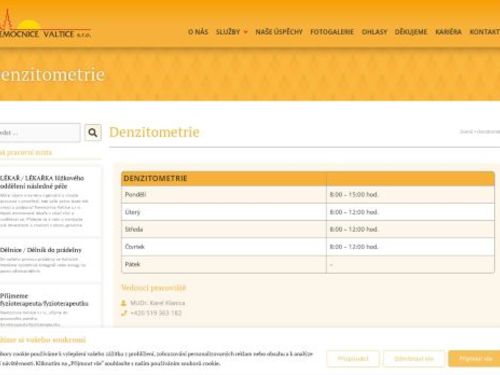This screenshot has height=375, width=500.
Task: Click the +420 519 phone number link
Action: coord(156,313)
